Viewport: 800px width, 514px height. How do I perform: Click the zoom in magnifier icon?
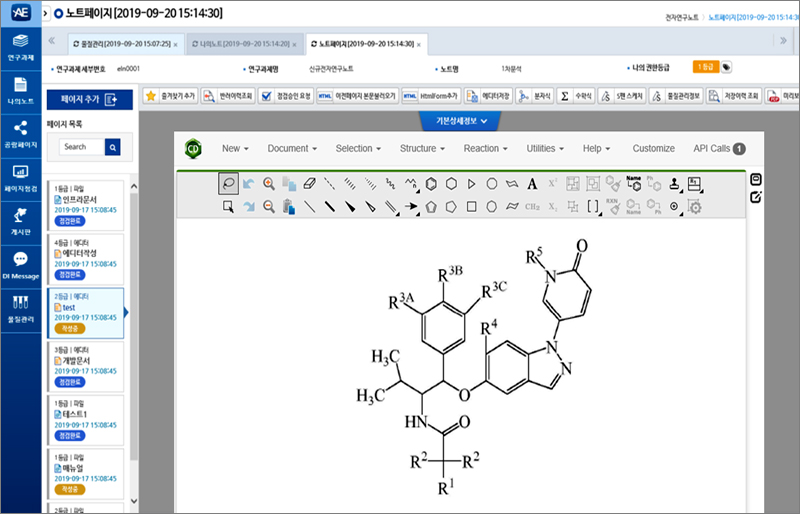268,183
